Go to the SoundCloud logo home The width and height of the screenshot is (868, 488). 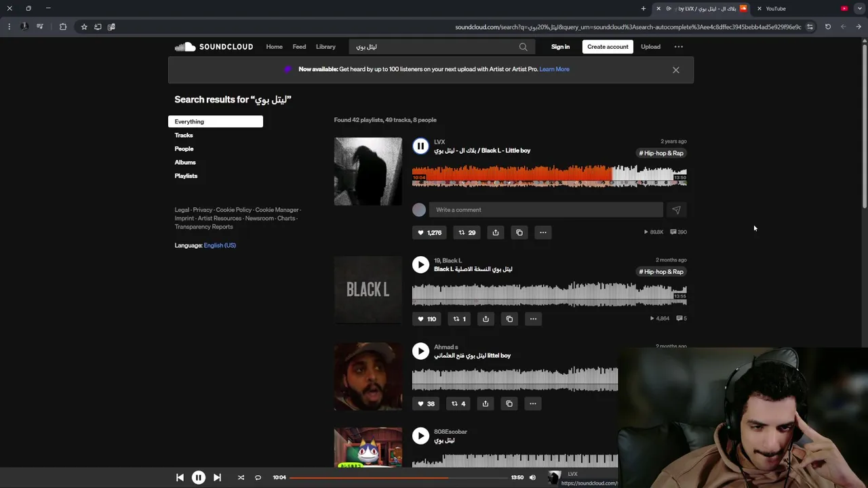[x=214, y=47]
